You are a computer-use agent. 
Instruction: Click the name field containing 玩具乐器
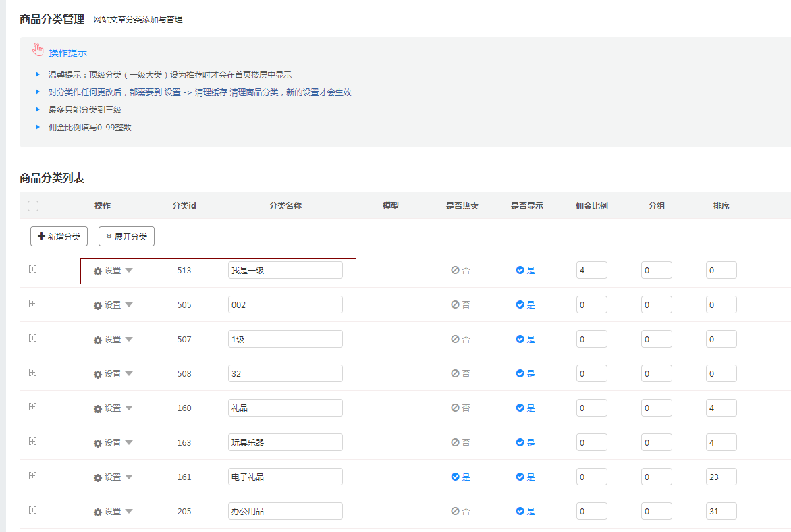pyautogui.click(x=285, y=442)
